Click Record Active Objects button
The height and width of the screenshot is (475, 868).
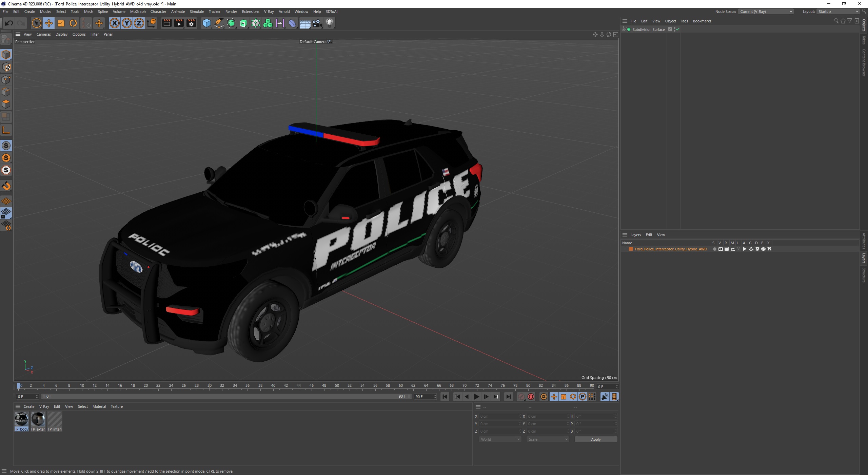click(x=522, y=397)
